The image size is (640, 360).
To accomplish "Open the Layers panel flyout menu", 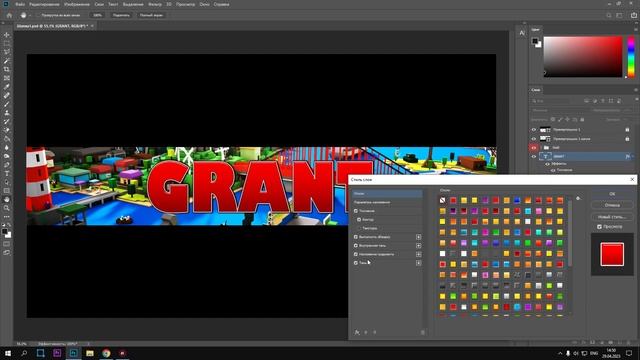I will click(636, 90).
